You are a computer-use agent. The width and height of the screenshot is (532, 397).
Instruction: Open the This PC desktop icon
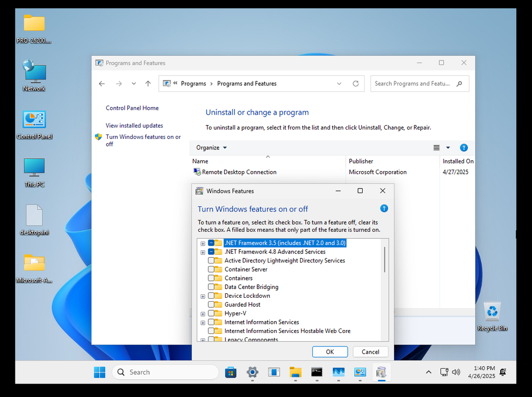[34, 172]
